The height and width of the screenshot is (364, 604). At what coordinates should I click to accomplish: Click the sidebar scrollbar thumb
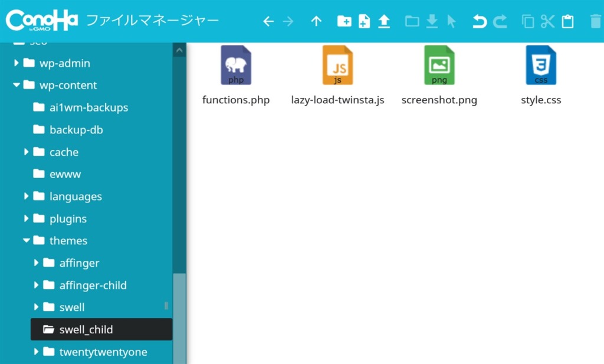(x=179, y=318)
